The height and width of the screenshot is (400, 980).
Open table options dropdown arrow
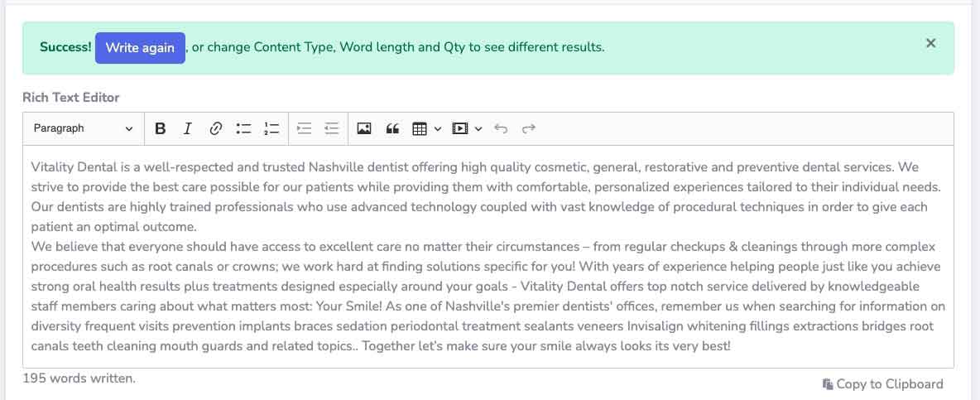[x=438, y=128]
